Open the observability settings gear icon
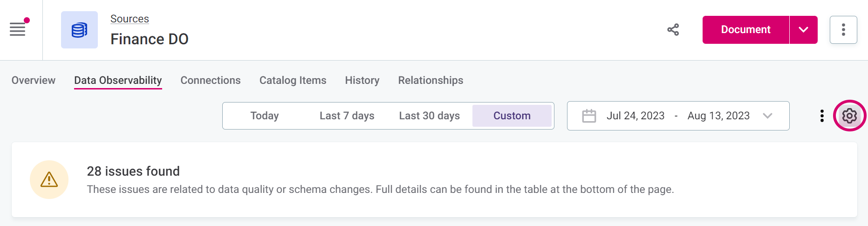Viewport: 868px width, 226px height. (x=849, y=116)
